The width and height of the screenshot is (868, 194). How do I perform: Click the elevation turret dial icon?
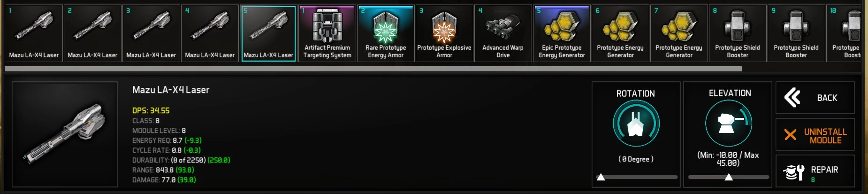[x=729, y=124]
